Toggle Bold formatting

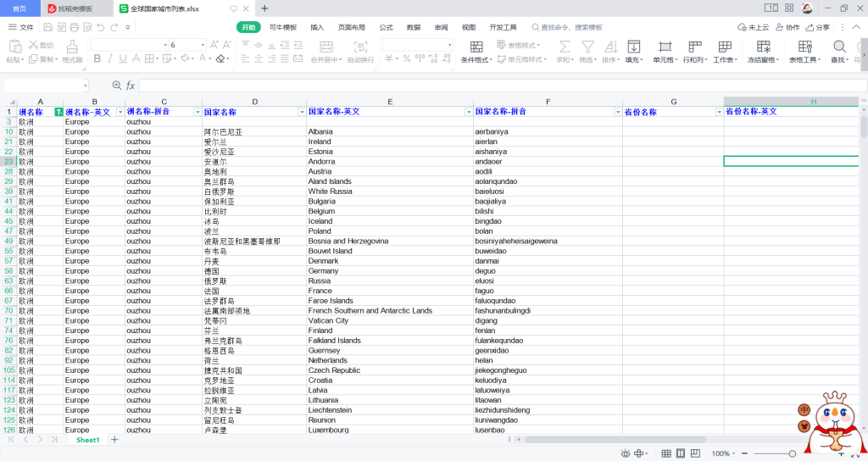tap(97, 59)
